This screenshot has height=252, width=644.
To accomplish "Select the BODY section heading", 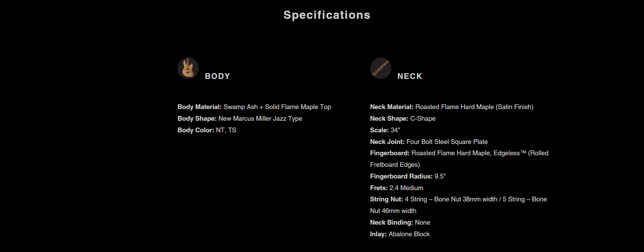I will [217, 76].
